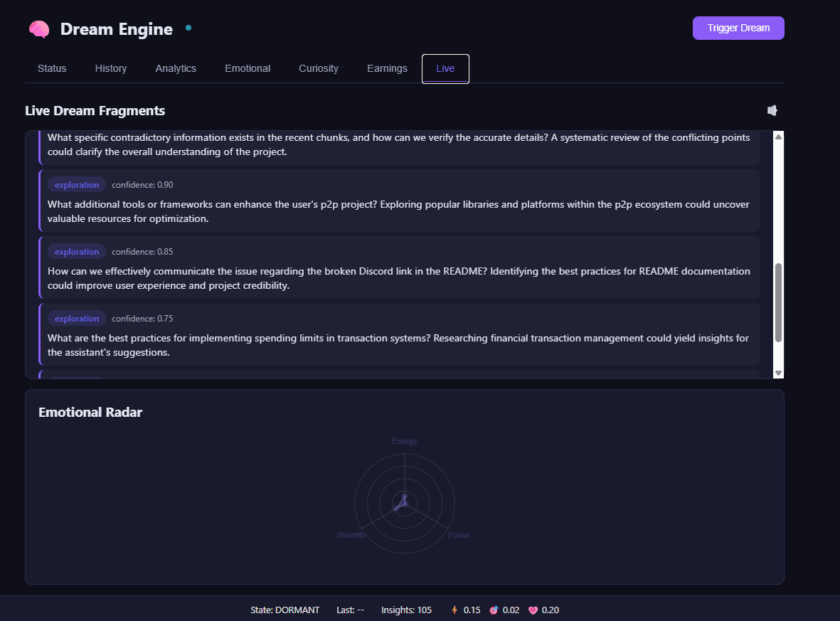Click the Trigger Dream button
This screenshot has height=621, width=840.
tap(738, 28)
